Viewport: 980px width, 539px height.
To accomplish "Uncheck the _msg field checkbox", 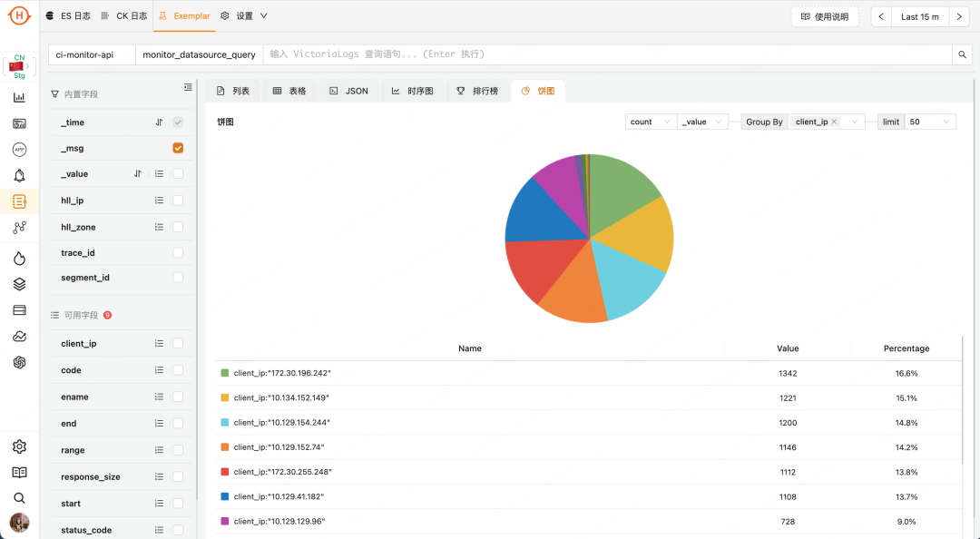I will [178, 148].
